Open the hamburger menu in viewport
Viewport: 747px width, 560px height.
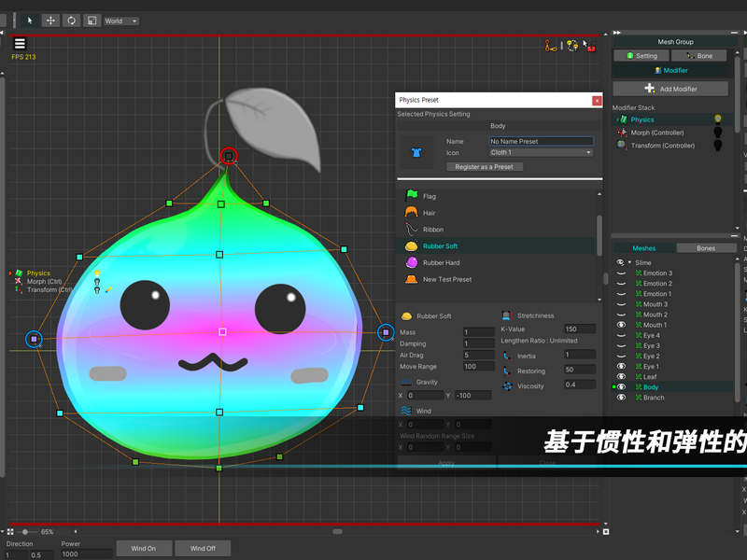pos(20,44)
